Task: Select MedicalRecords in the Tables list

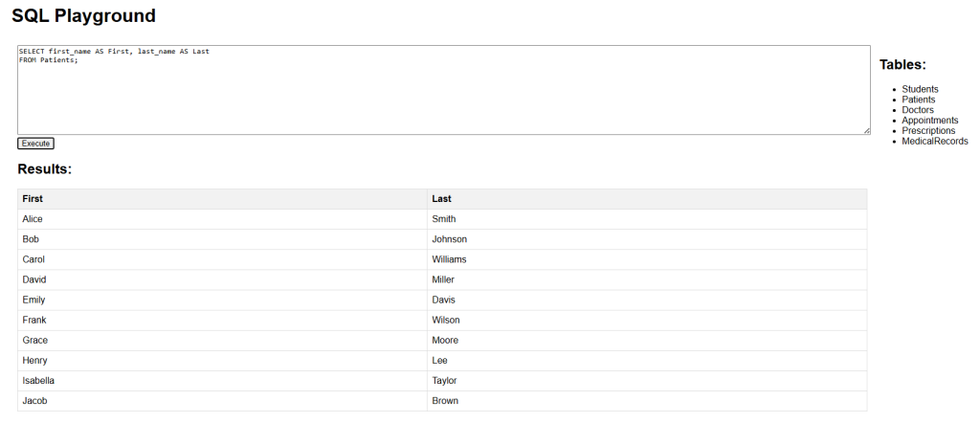Action: point(935,142)
